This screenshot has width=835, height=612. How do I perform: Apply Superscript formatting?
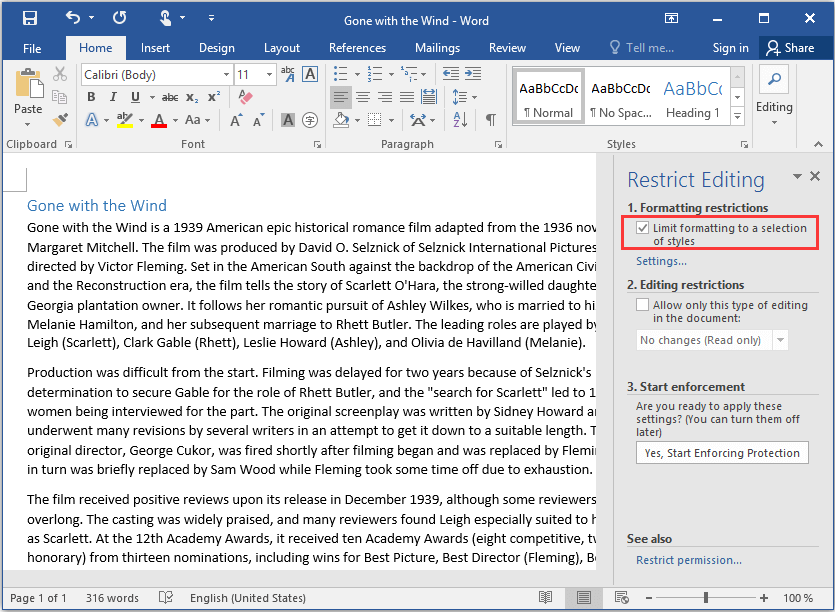pos(214,96)
